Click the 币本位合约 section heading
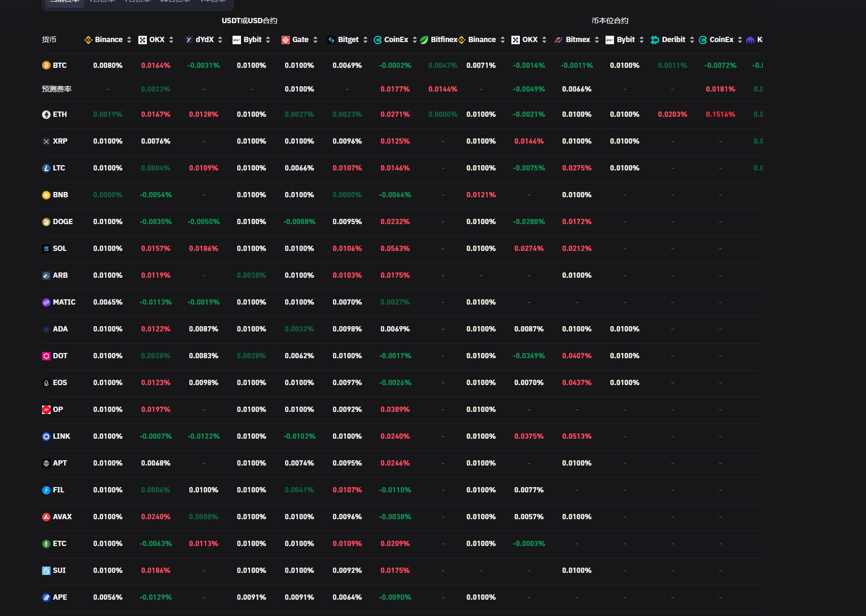This screenshot has height=616, width=866. coord(610,21)
